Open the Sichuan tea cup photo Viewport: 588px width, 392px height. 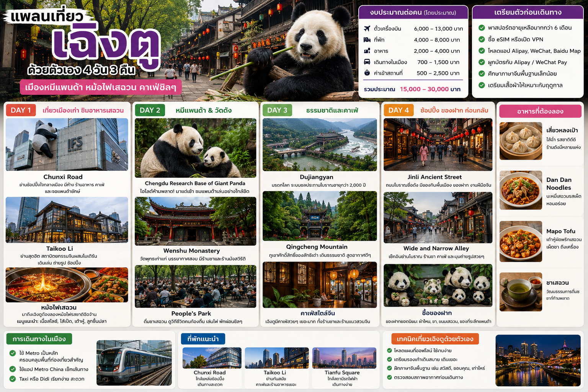(x=521, y=292)
